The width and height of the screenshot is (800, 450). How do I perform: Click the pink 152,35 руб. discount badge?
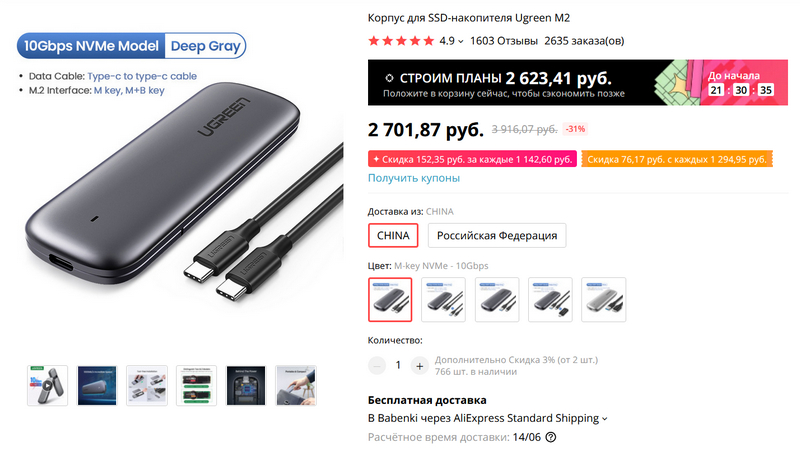pyautogui.click(x=472, y=158)
